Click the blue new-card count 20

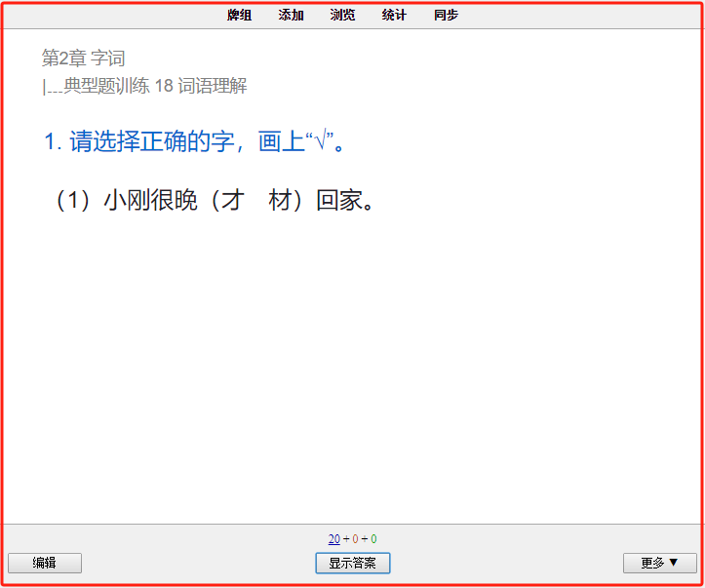[x=334, y=538]
